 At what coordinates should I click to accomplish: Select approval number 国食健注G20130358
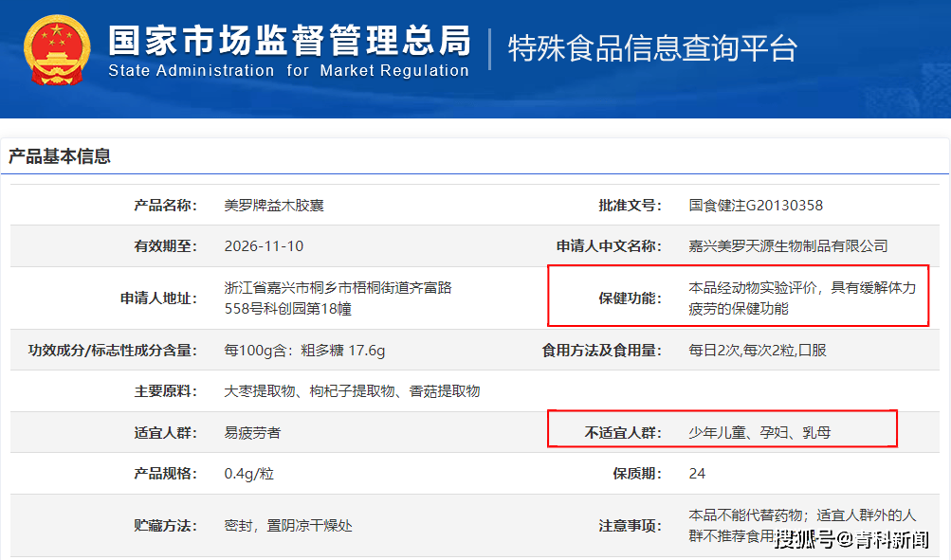point(756,206)
